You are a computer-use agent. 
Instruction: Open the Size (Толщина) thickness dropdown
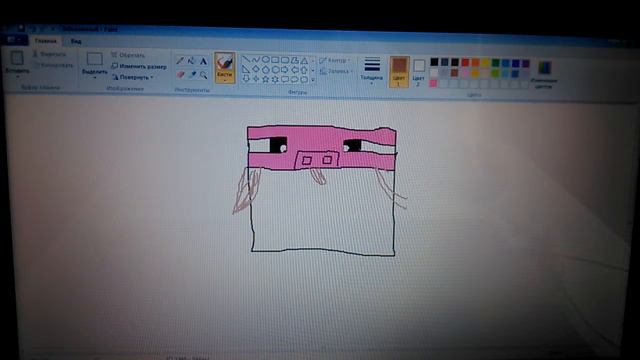tap(371, 70)
